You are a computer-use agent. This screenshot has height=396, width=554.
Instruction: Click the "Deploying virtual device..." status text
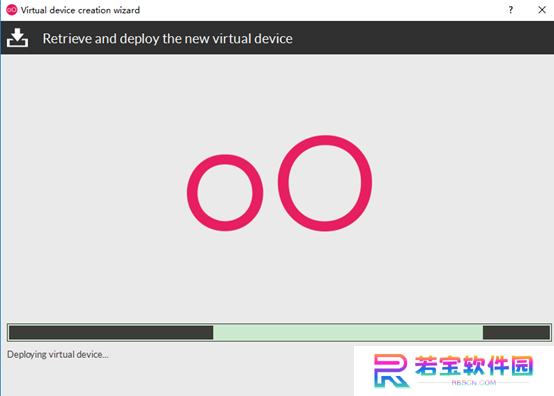pos(58,354)
